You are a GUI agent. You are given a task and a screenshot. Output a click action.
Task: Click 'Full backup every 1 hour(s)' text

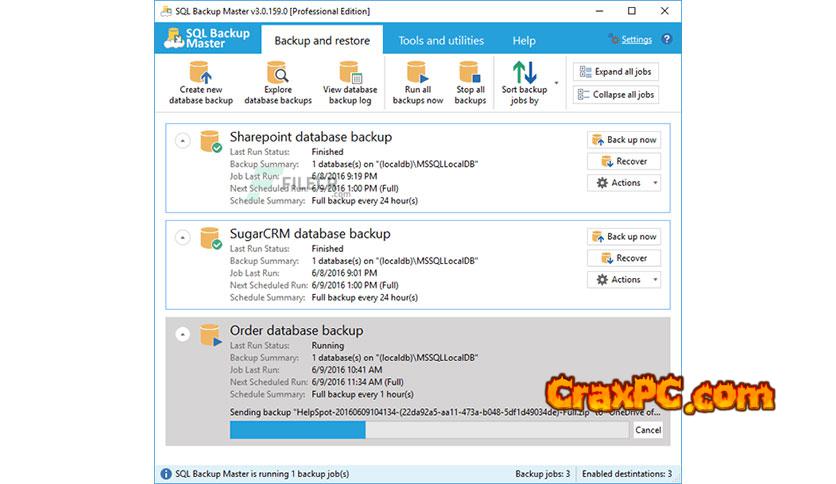pos(363,394)
